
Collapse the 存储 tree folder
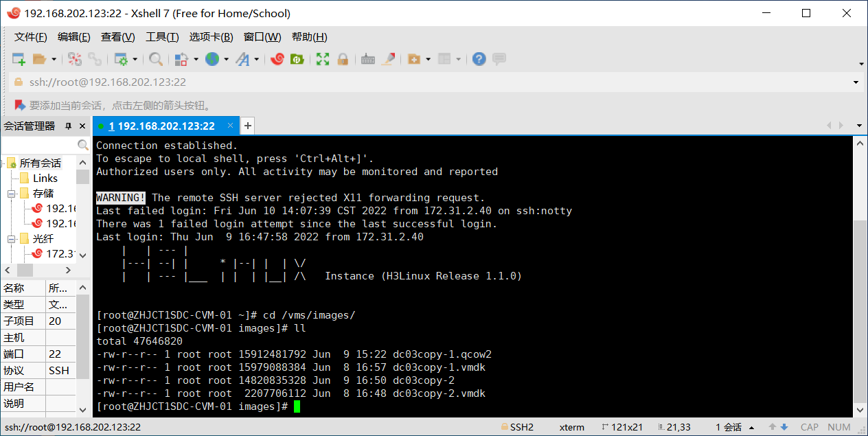[12, 194]
